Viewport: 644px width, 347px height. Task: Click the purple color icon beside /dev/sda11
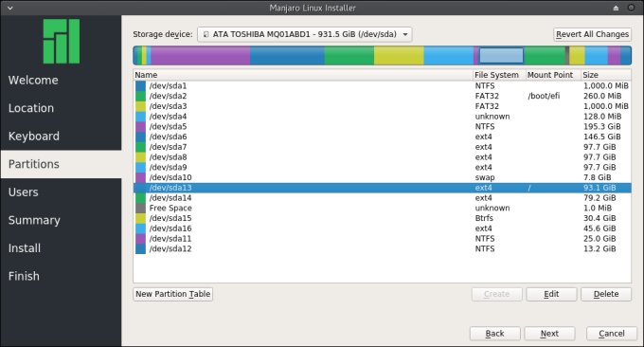tap(140, 239)
